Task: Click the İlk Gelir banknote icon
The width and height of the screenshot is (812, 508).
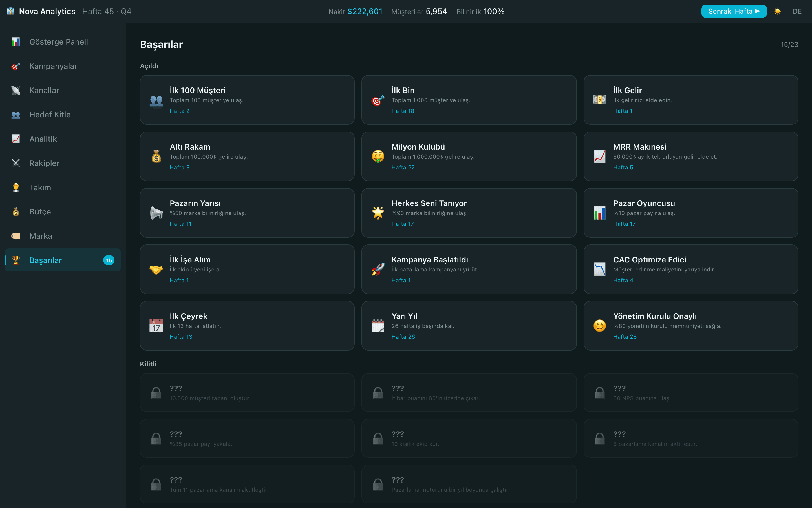Action: click(600, 100)
